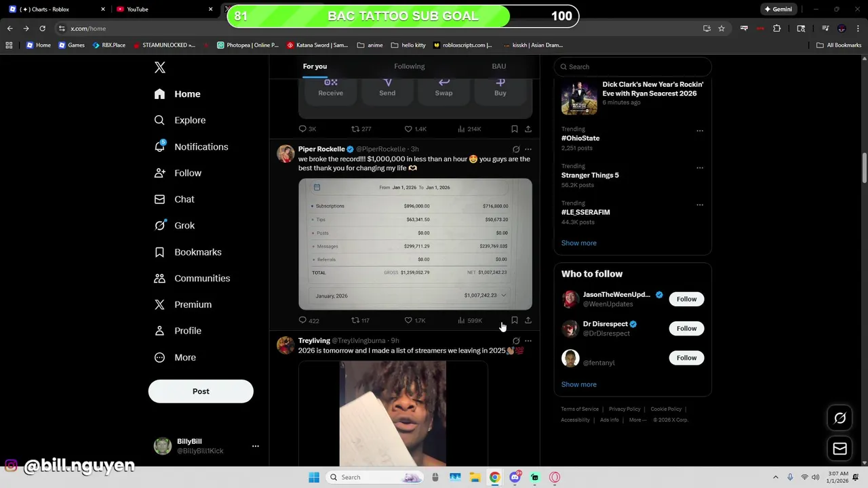Open more options on Treyliving's post
868x488 pixels.
point(528,341)
